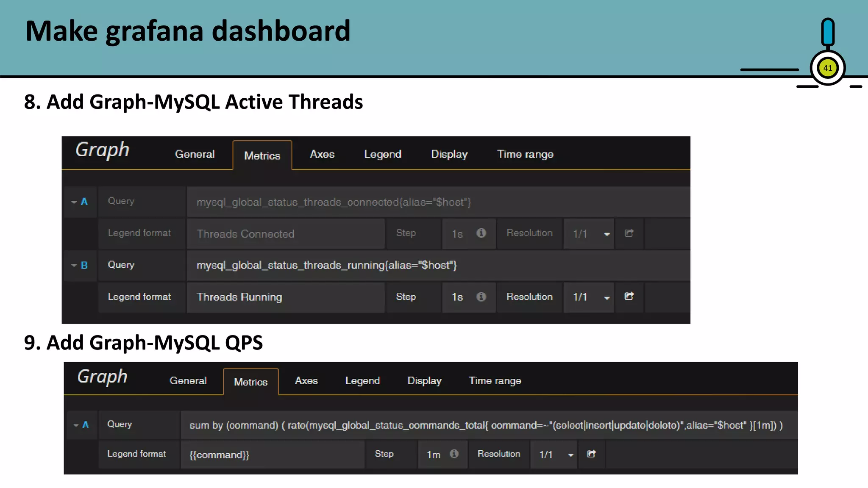Screen dimensions: 868x488
Task: Click Step info icon for query A
Action: click(481, 233)
